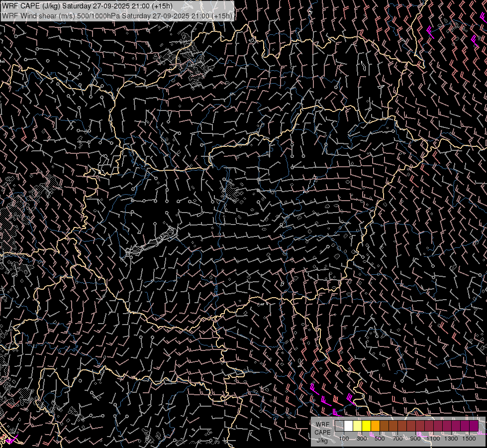487x448 pixels.
Task: Click the CAPE word in the legend
Action: (322, 432)
